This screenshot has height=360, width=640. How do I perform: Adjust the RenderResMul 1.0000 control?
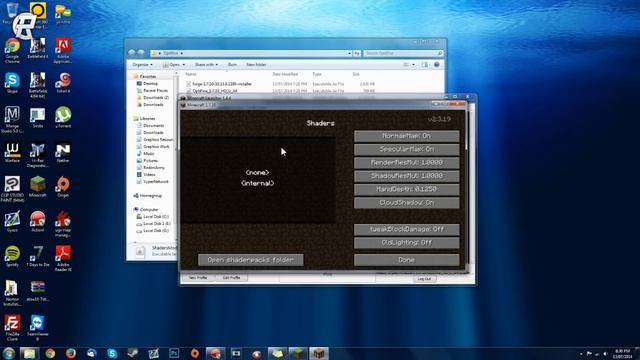[x=406, y=163]
